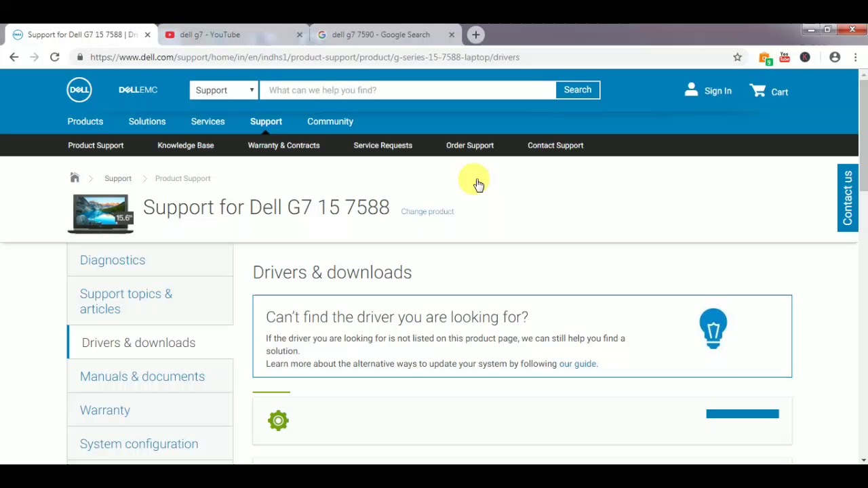Open Service Requests page
Image resolution: width=868 pixels, height=488 pixels.
tap(382, 145)
